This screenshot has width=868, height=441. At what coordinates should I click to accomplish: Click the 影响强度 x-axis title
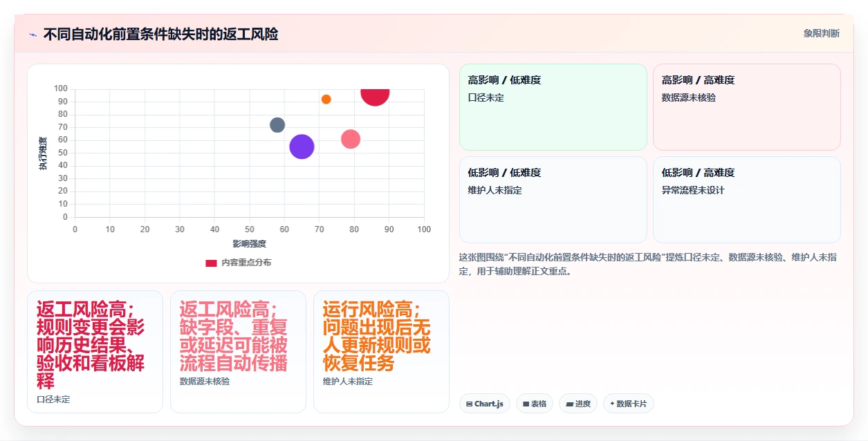pos(250,244)
